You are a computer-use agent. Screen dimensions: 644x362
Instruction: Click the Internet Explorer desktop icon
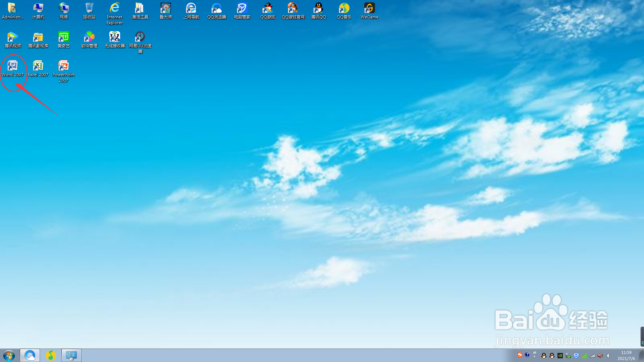coord(114,8)
